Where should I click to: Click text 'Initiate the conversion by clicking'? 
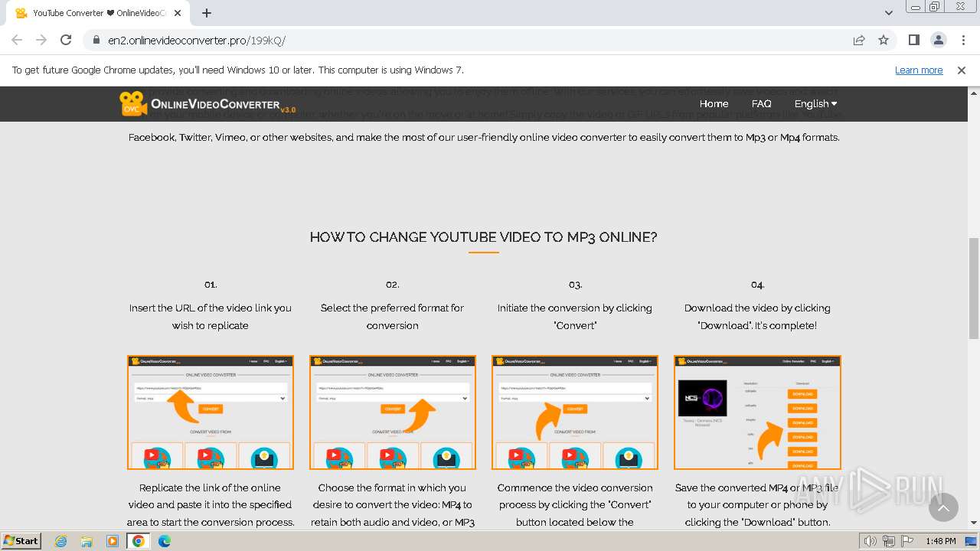[575, 308]
